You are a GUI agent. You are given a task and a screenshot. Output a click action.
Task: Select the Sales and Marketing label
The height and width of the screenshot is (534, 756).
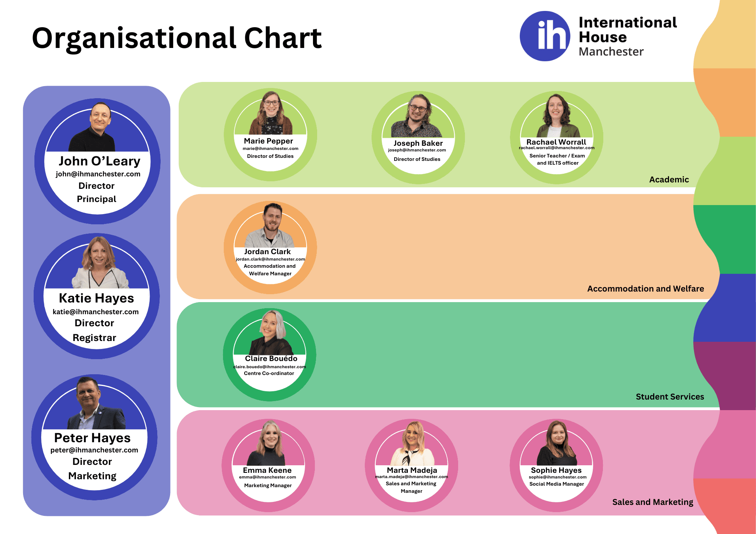click(x=652, y=502)
